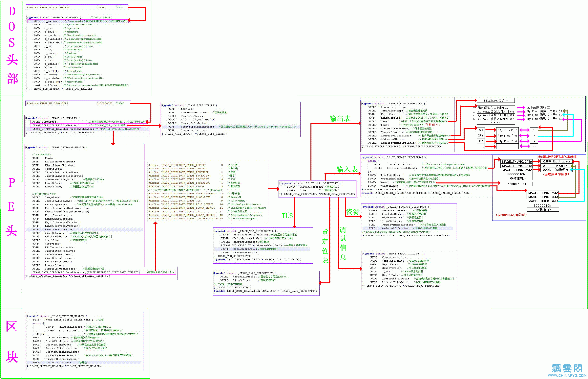Click the AddressOfFunctions field
The width and height of the screenshot is (588, 379).
[x=409, y=136]
